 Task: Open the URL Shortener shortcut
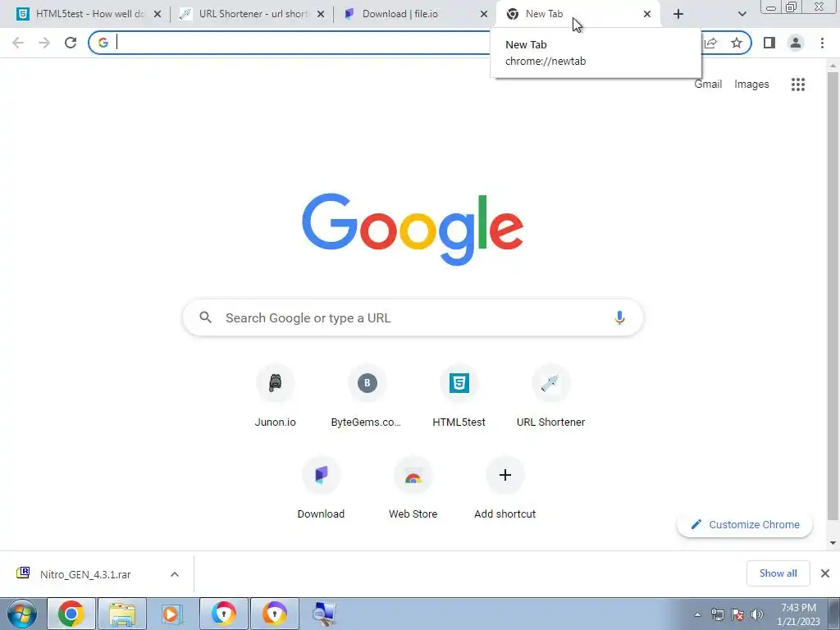click(550, 396)
